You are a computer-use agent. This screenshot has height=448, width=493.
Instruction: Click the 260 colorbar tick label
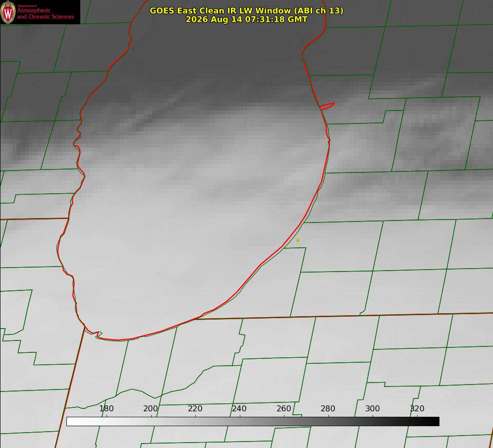coord(283,408)
